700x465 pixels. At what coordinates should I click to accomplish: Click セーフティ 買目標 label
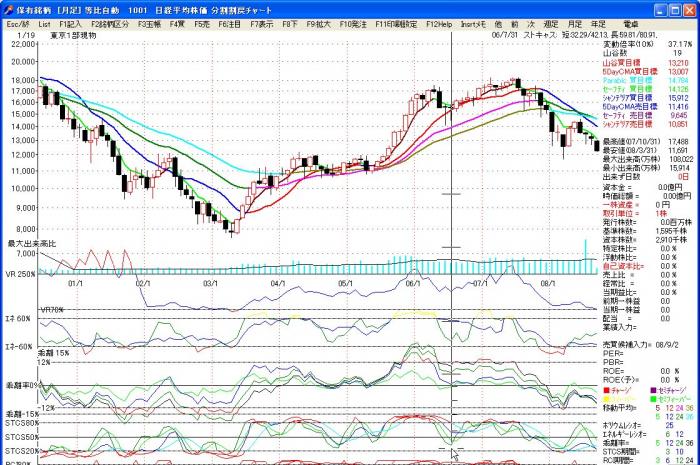point(627,89)
